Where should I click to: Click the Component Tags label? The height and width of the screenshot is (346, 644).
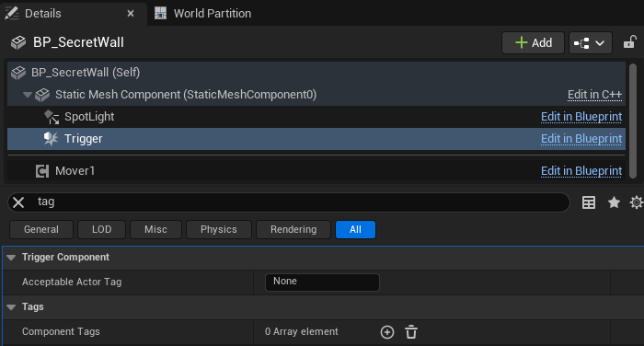[x=61, y=331]
